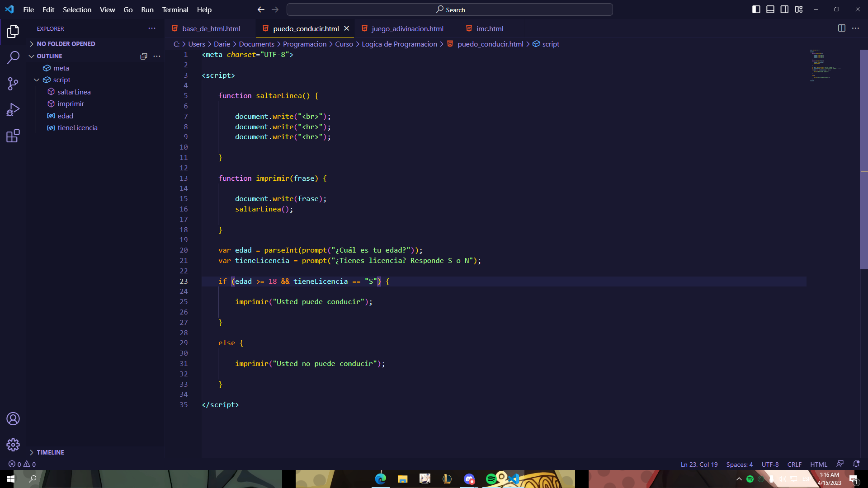Open the Accounts menu icon
This screenshot has height=488, width=868.
coord(13,419)
